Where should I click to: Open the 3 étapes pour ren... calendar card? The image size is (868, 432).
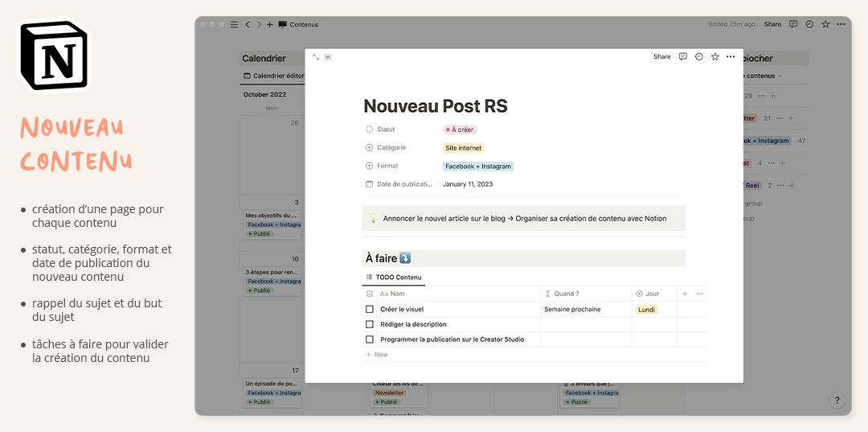pyautogui.click(x=272, y=281)
